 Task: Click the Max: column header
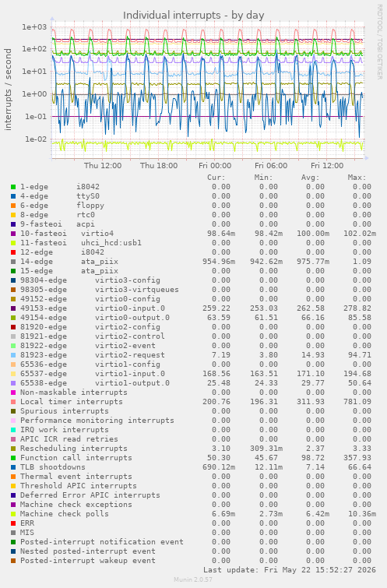(x=357, y=178)
